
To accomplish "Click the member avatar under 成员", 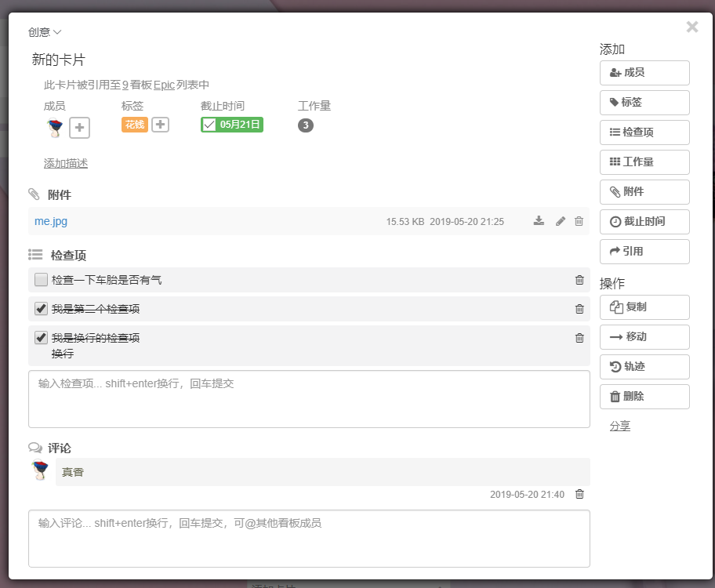I will coord(55,127).
